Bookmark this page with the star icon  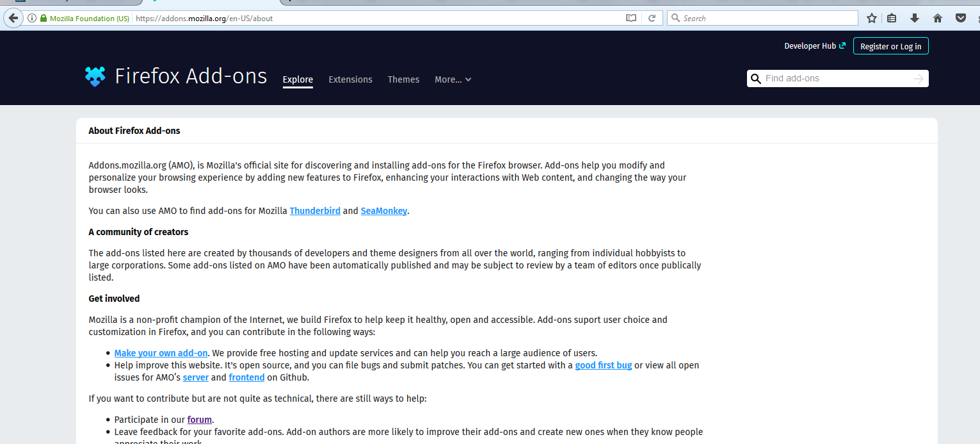point(871,19)
